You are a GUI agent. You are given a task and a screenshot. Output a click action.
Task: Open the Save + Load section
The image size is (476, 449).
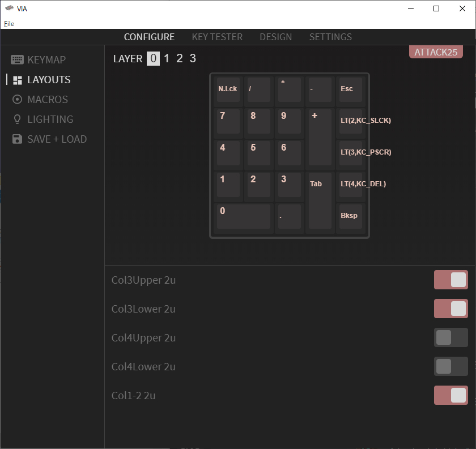click(49, 139)
